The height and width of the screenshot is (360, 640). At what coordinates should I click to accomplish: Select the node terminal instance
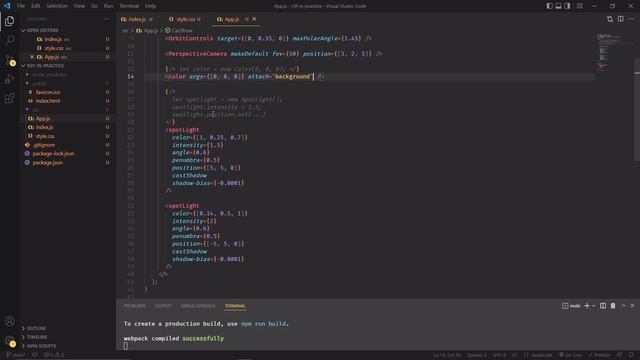[571, 306]
